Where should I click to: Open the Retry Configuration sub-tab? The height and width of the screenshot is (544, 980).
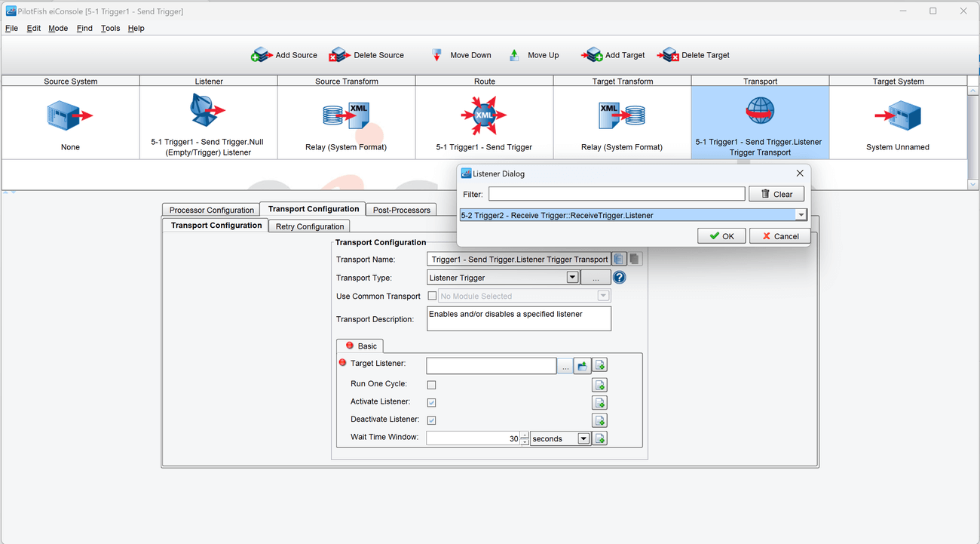(x=310, y=226)
